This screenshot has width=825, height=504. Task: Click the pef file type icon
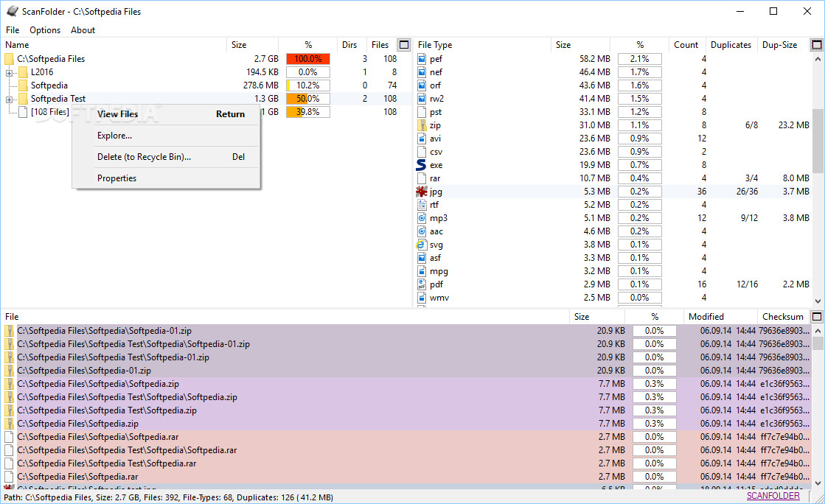click(x=422, y=59)
